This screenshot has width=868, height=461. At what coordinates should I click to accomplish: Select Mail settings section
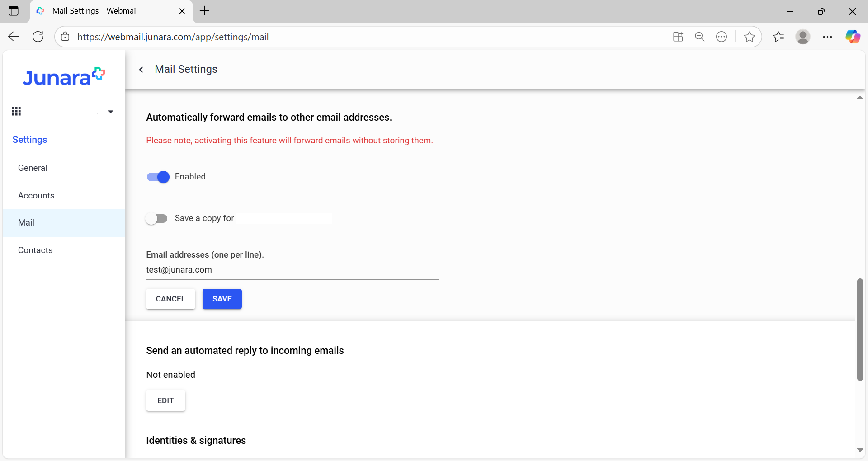pos(64,223)
